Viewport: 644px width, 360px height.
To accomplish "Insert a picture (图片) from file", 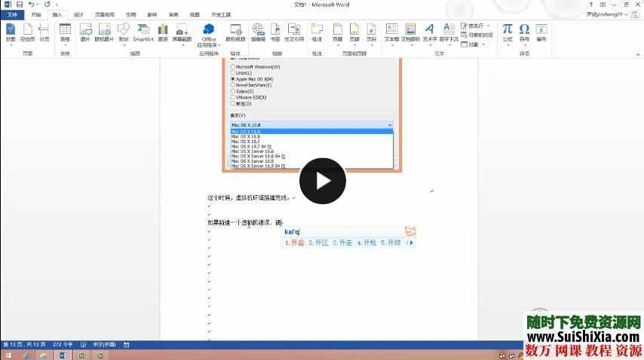I will [85, 33].
